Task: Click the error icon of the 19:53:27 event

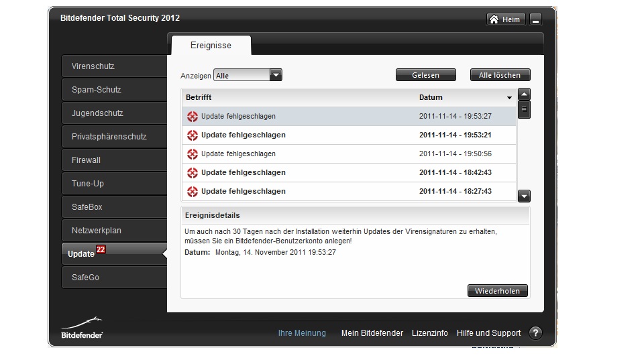Action: coord(193,117)
